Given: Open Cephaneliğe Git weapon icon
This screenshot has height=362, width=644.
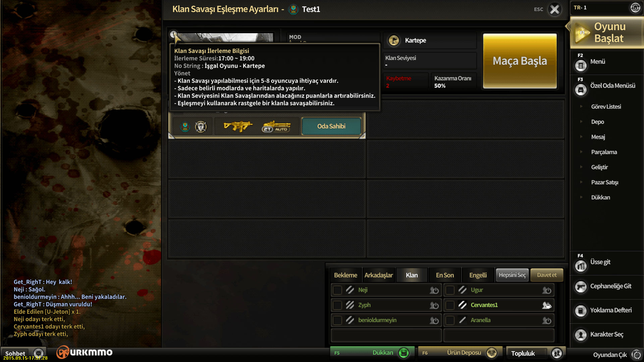Looking at the screenshot, I should pos(581,287).
